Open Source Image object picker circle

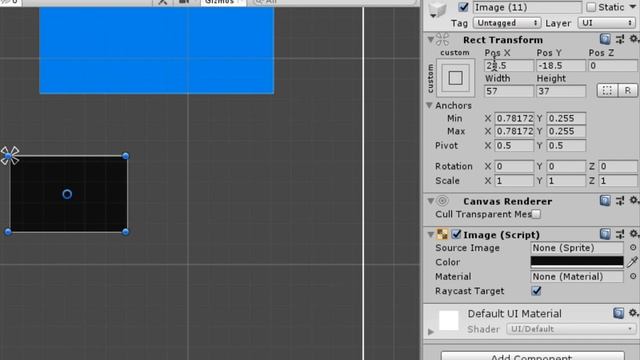click(x=633, y=247)
